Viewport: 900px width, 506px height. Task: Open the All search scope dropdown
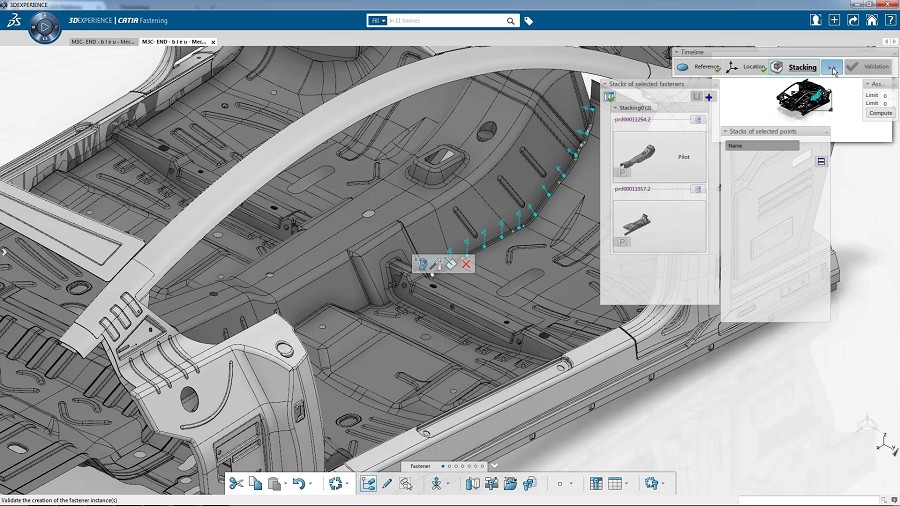point(378,20)
